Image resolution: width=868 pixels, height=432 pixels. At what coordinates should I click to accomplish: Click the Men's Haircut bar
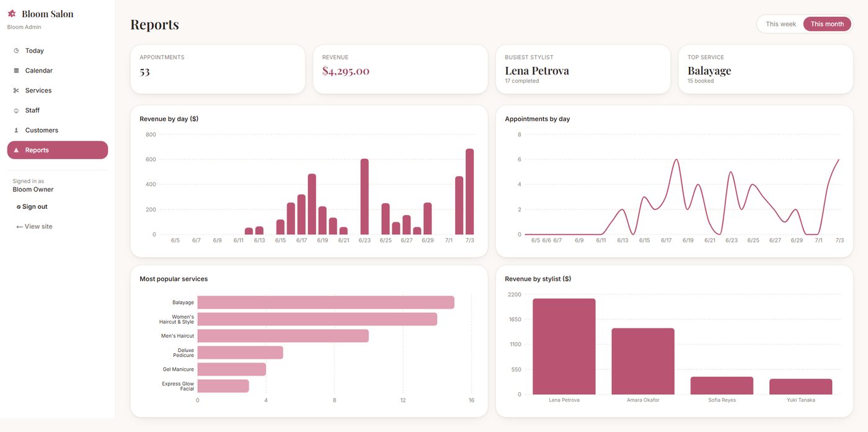[x=283, y=336]
